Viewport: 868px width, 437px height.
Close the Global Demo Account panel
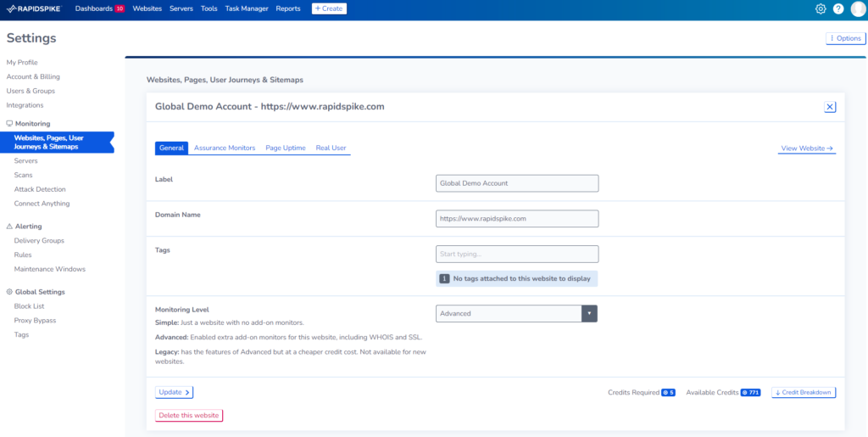click(x=830, y=107)
